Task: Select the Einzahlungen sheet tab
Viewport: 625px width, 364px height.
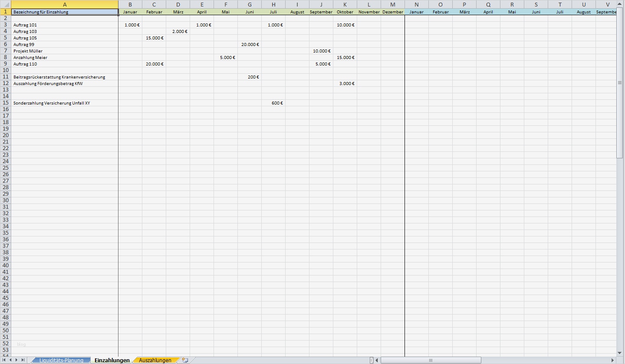Action: [x=112, y=360]
